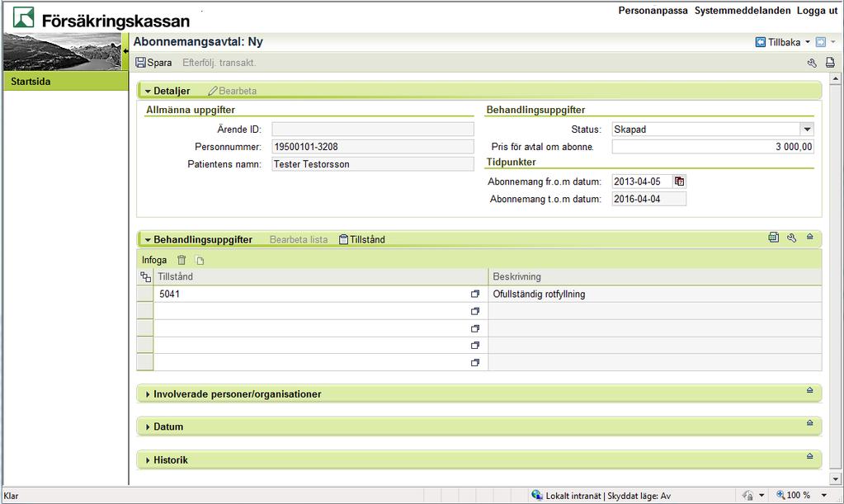Image resolution: width=844 pixels, height=504 pixels.
Task: Open the Tillbaka history dropdown arrow
Action: [x=808, y=42]
